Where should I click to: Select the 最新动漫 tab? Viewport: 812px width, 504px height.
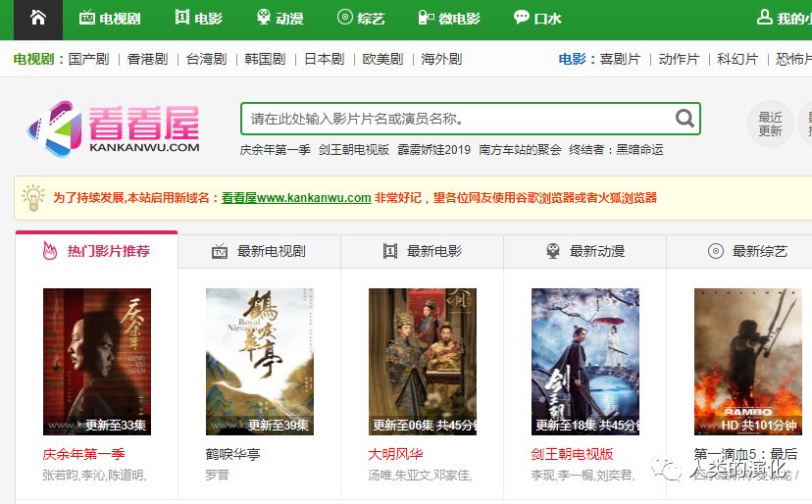pyautogui.click(x=585, y=251)
